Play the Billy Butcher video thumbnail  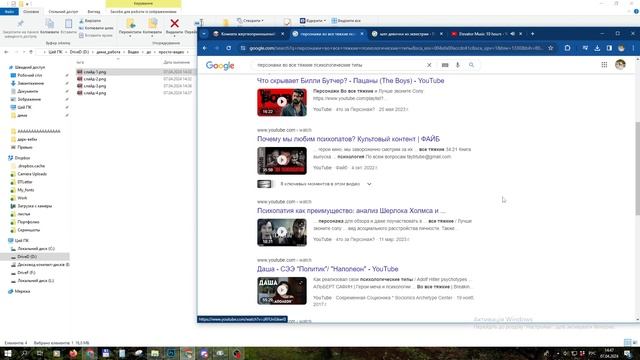pyautogui.click(x=282, y=102)
